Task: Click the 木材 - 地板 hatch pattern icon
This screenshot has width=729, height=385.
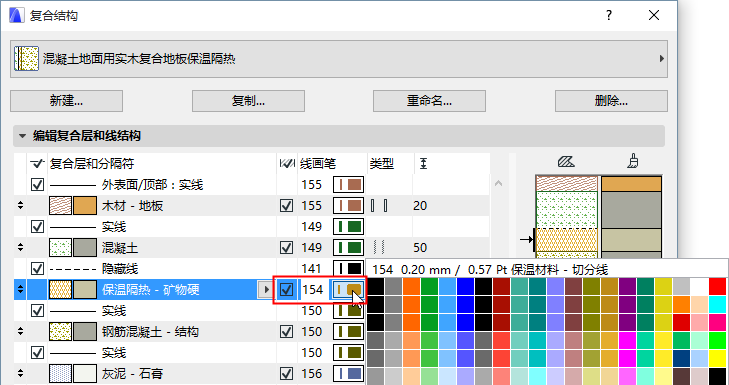Action: [60, 206]
